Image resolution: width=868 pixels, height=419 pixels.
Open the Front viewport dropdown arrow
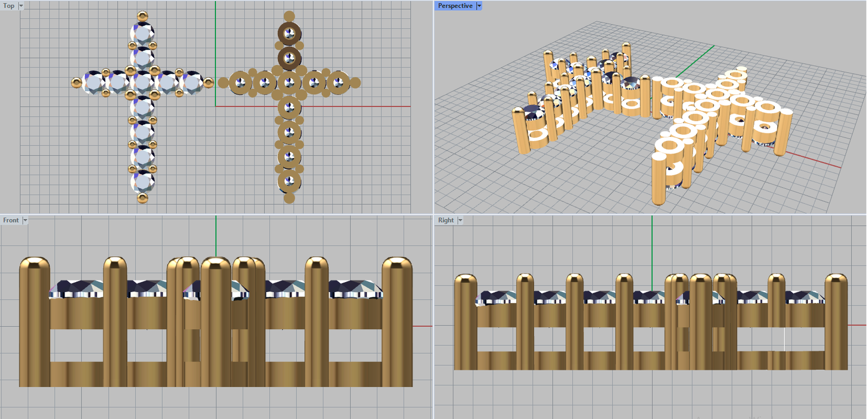[25, 220]
